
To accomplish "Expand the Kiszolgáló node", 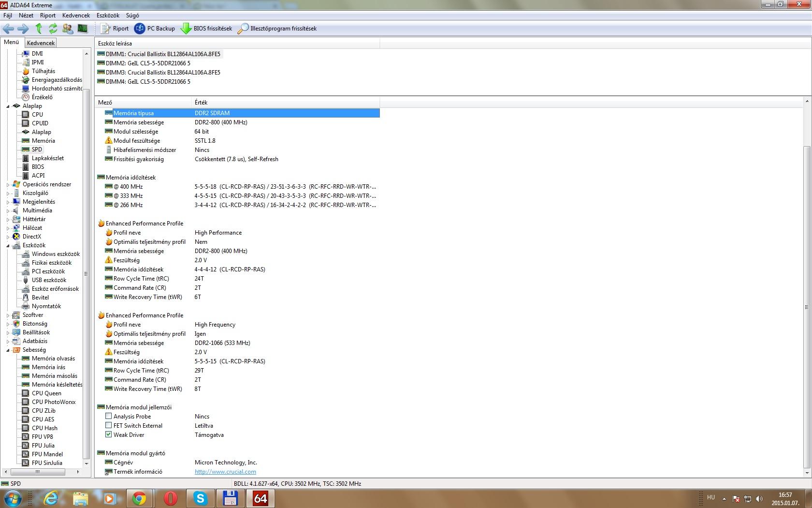I will (x=8, y=193).
